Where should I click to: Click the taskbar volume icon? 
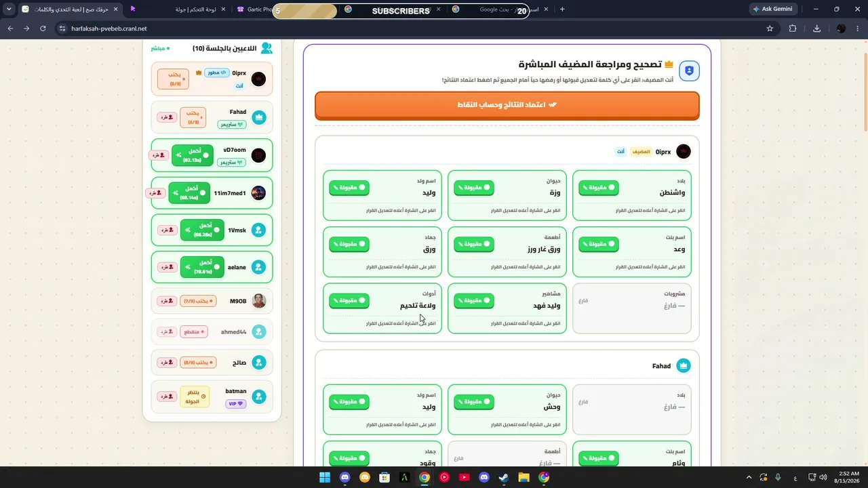[x=823, y=477]
